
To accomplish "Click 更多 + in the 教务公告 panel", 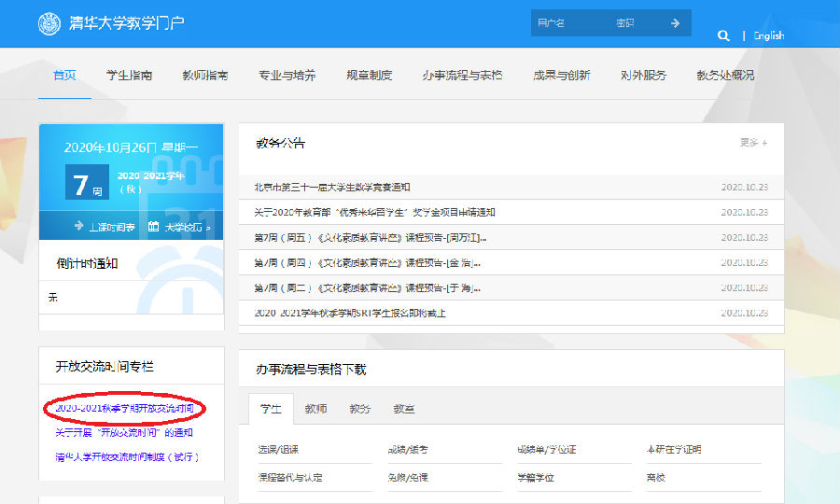I will 753,143.
